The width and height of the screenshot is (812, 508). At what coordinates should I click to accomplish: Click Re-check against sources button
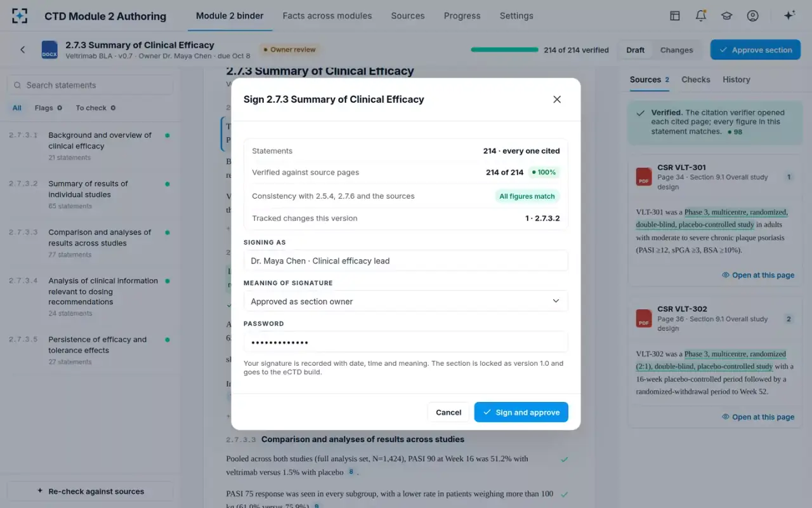(89, 491)
